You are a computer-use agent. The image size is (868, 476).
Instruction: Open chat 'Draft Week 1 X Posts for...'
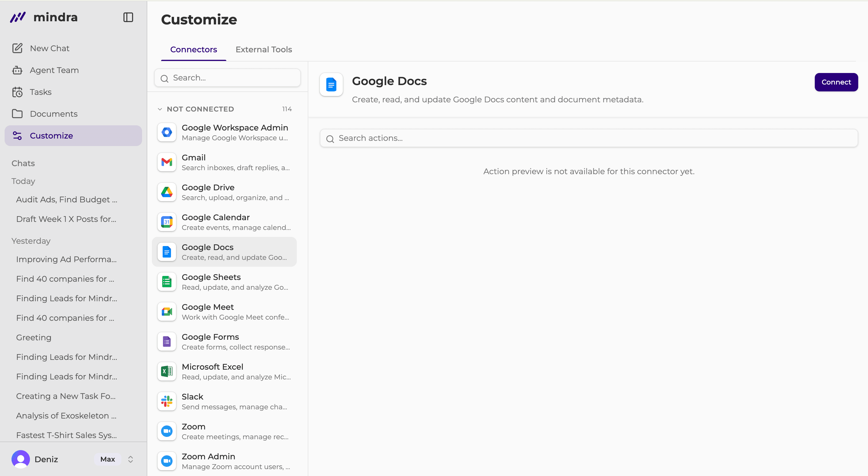tap(66, 219)
